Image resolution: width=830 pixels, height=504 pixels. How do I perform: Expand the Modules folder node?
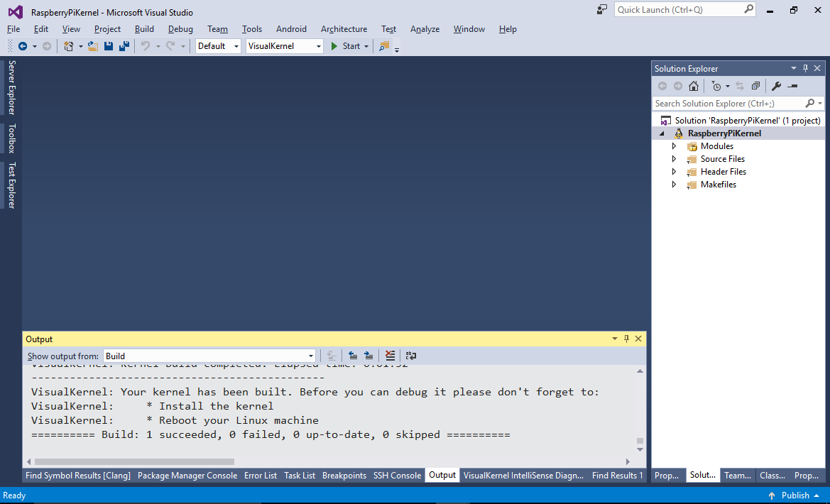(x=674, y=146)
